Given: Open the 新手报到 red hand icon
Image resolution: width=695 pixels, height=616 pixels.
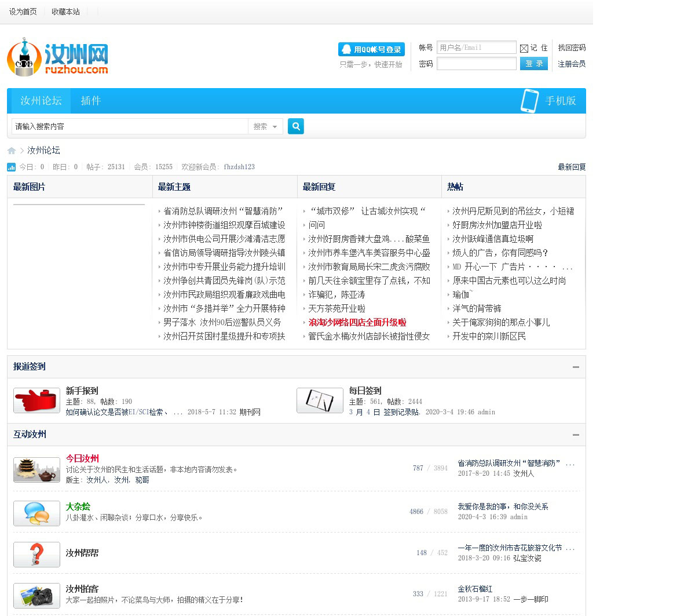Looking at the screenshot, I should 36,400.
